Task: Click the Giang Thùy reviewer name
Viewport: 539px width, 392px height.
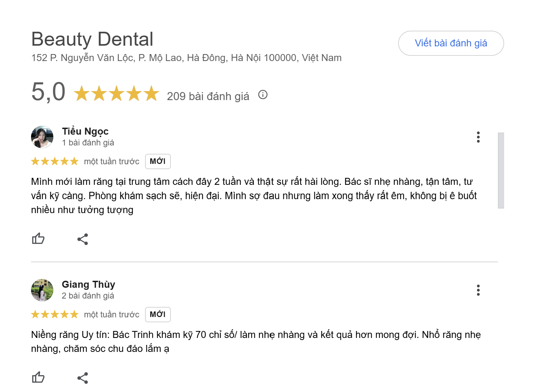Action: pos(88,285)
